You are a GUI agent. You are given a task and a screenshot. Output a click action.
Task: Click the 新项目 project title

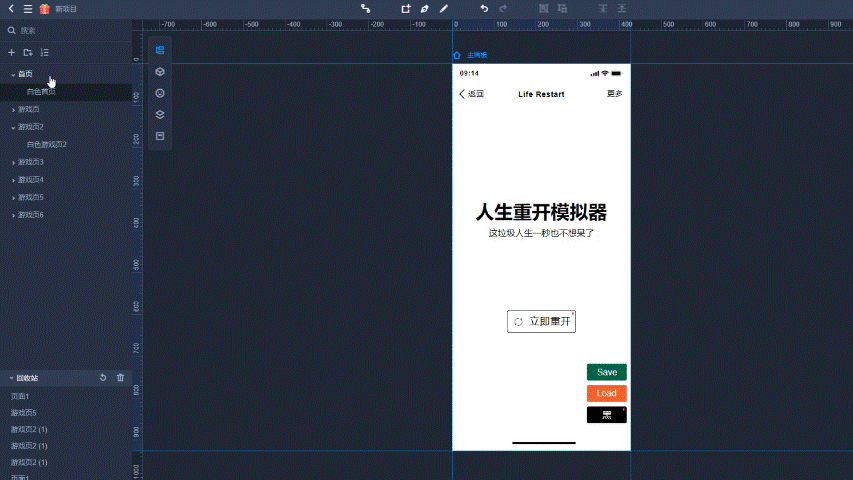[x=66, y=9]
